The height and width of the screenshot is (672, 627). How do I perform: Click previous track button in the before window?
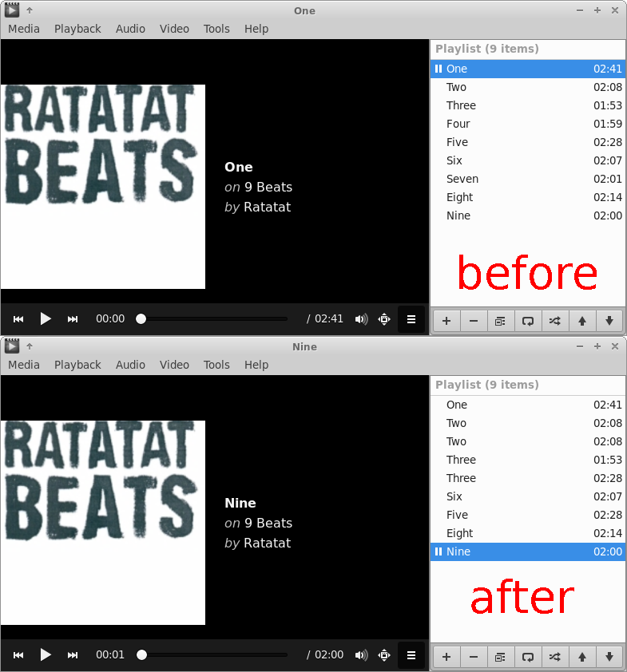(x=18, y=319)
